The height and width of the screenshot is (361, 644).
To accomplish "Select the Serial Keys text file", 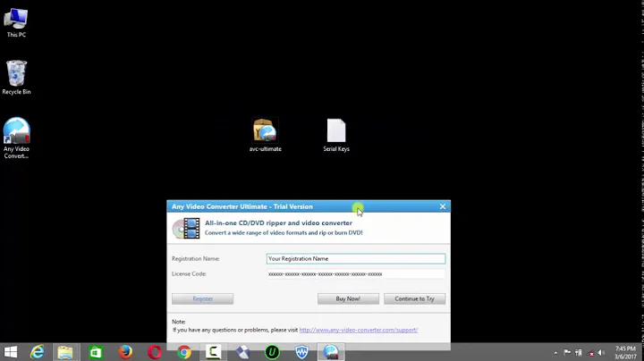I will point(336,136).
